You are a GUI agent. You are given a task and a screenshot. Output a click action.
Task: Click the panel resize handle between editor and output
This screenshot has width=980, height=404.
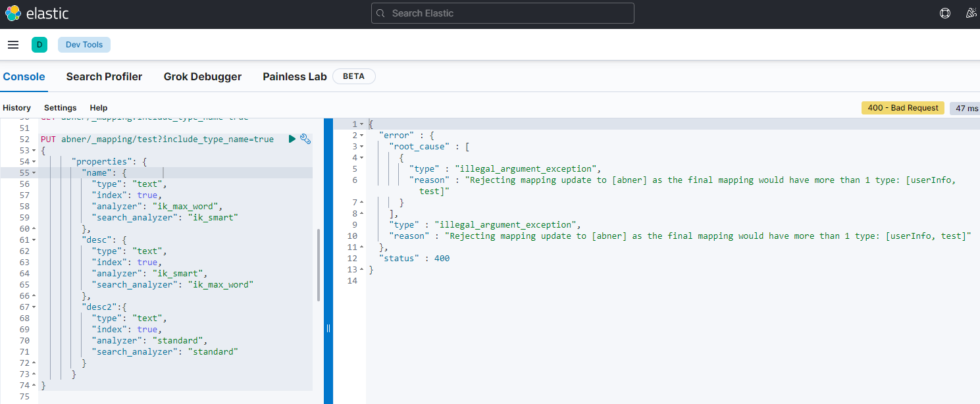[328, 328]
